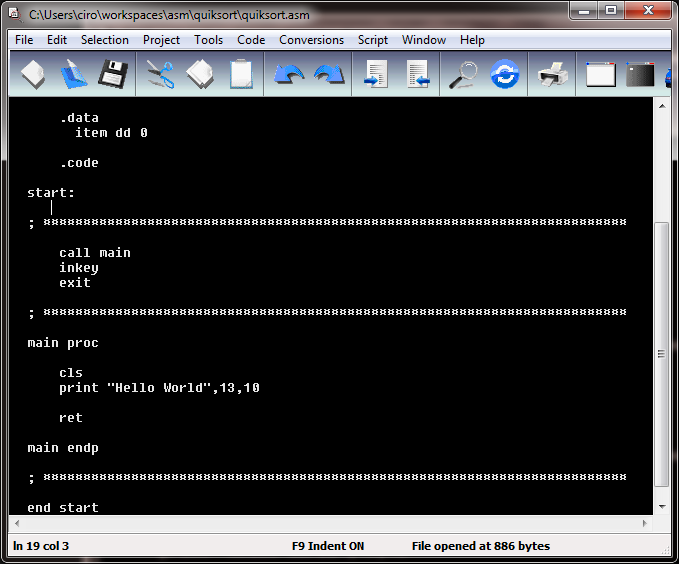Place cursor on 'item dd 0' line

click(111, 133)
